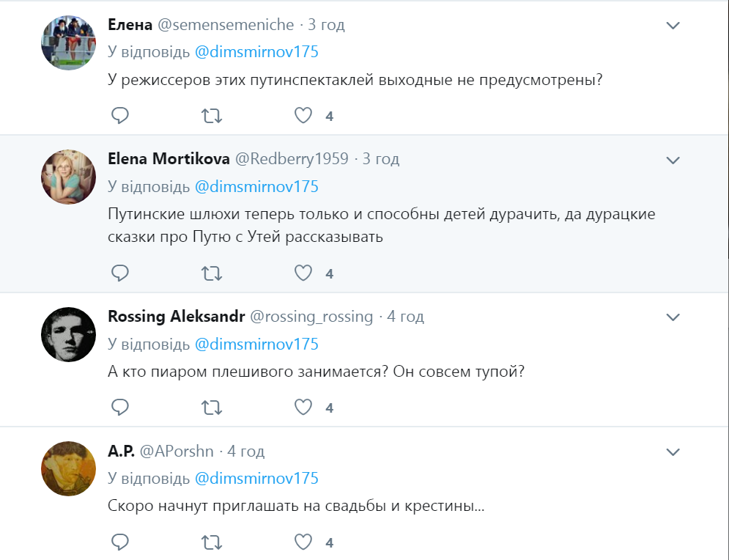Expand the menu arrow on Rossing Aleksandr's tweet

(x=671, y=317)
